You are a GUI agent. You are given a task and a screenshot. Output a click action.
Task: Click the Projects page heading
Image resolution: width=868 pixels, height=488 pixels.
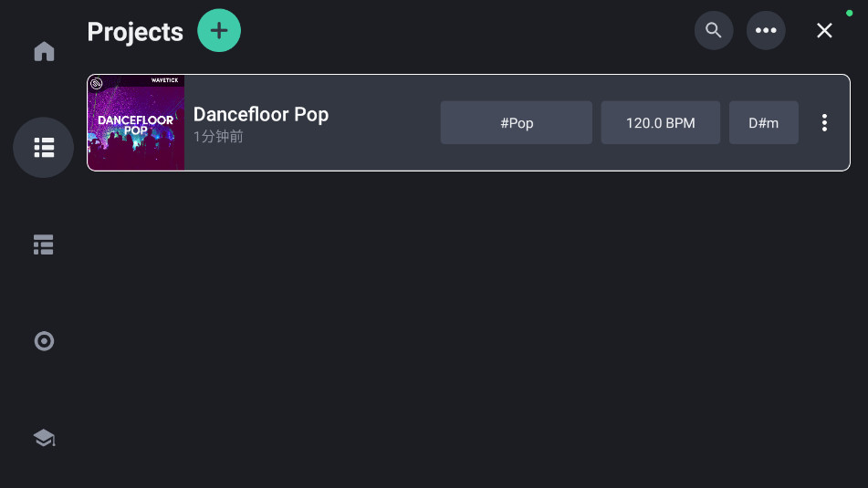pyautogui.click(x=135, y=32)
